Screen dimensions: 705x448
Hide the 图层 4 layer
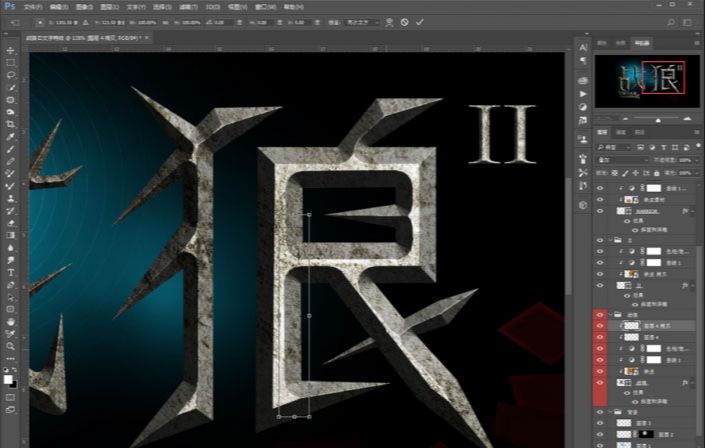click(600, 337)
